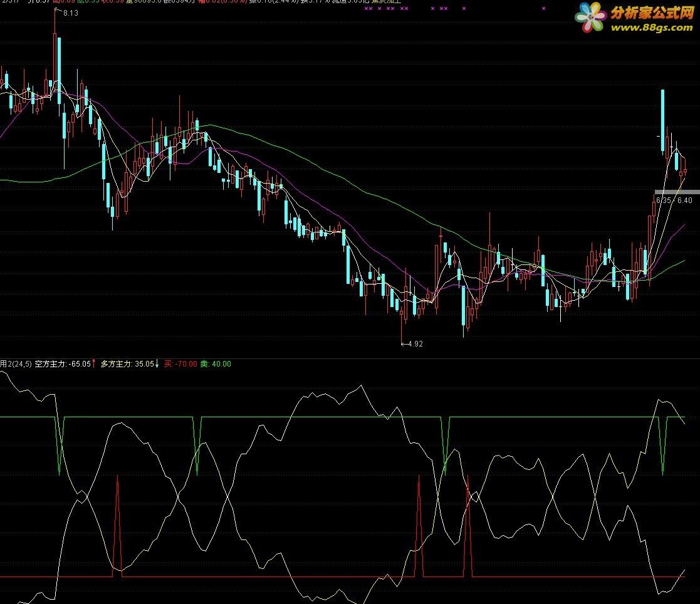Click the down arrow after 35.05

click(x=157, y=364)
